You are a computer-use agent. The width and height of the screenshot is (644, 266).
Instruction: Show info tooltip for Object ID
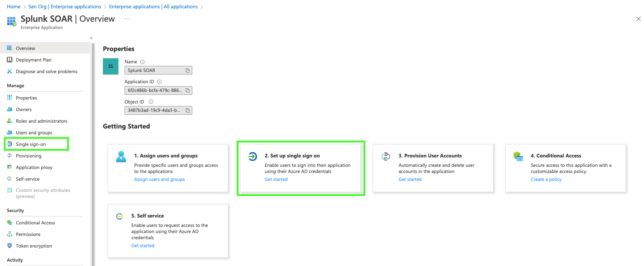point(151,102)
